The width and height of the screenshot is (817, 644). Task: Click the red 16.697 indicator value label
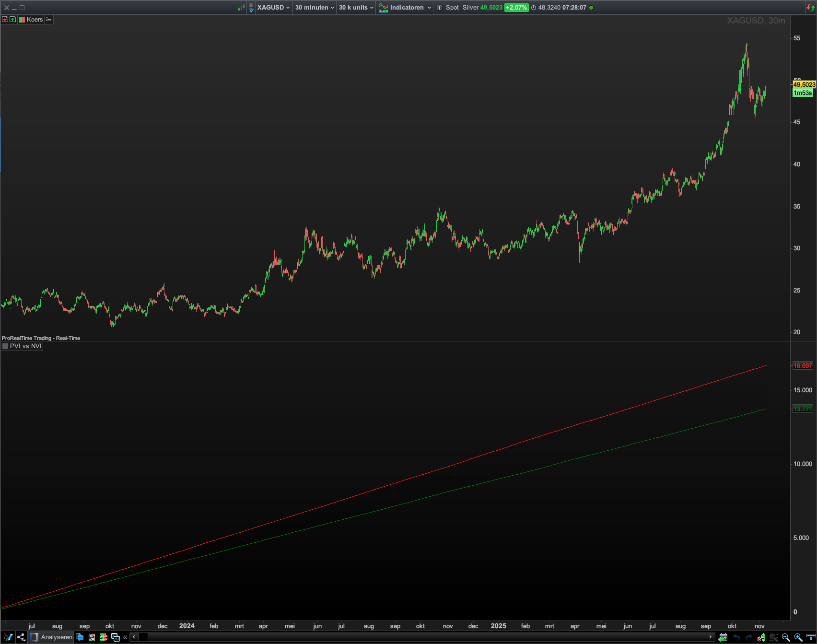coord(803,366)
